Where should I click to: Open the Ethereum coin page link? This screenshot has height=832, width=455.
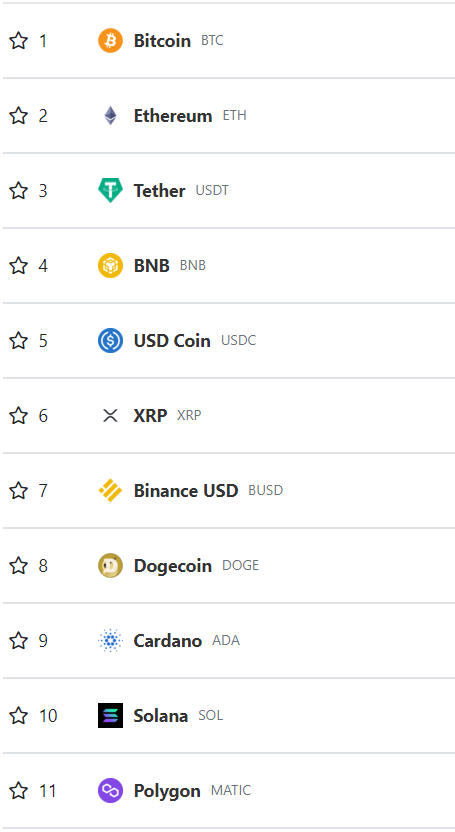click(x=173, y=116)
